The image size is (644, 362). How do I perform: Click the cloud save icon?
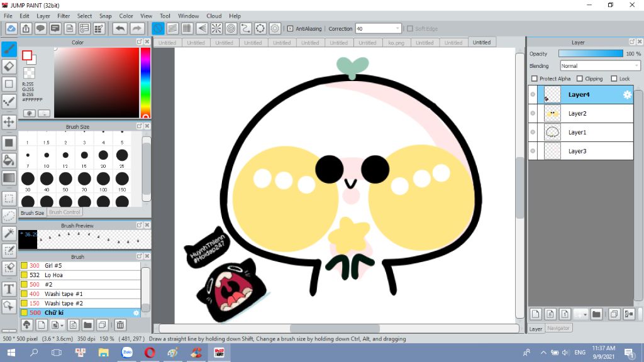(11, 28)
